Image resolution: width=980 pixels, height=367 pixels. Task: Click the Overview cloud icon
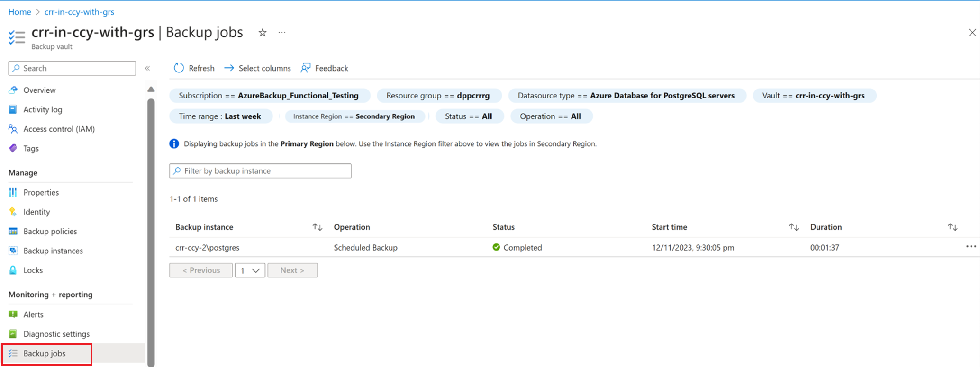pos(13,90)
